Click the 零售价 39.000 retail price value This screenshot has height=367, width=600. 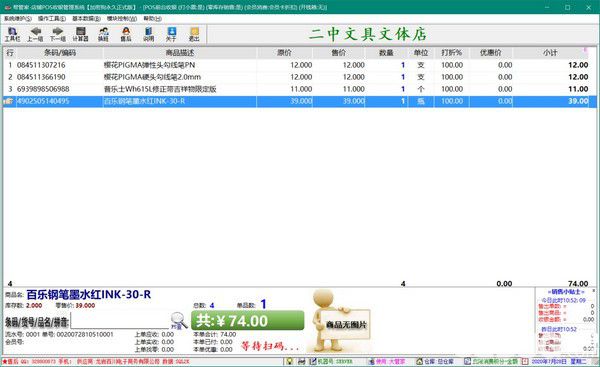[85, 305]
